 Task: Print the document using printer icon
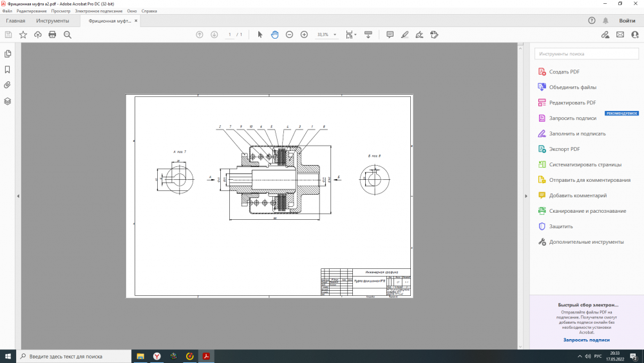(x=52, y=34)
